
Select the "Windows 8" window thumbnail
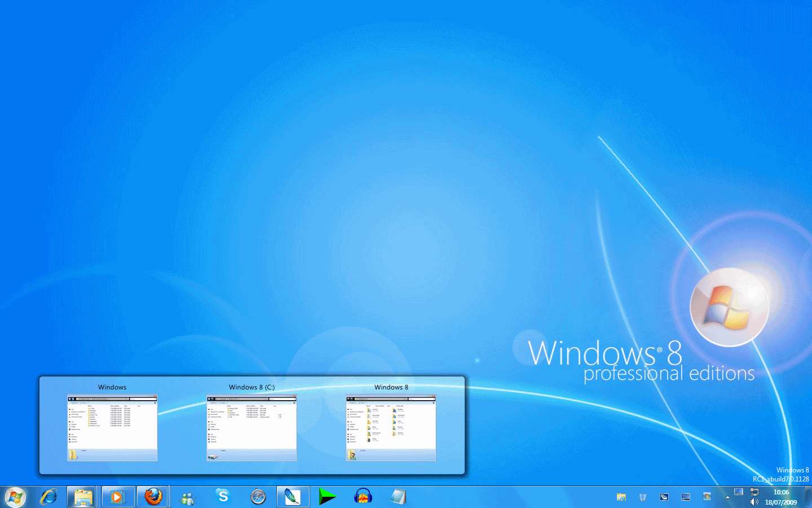(x=391, y=428)
